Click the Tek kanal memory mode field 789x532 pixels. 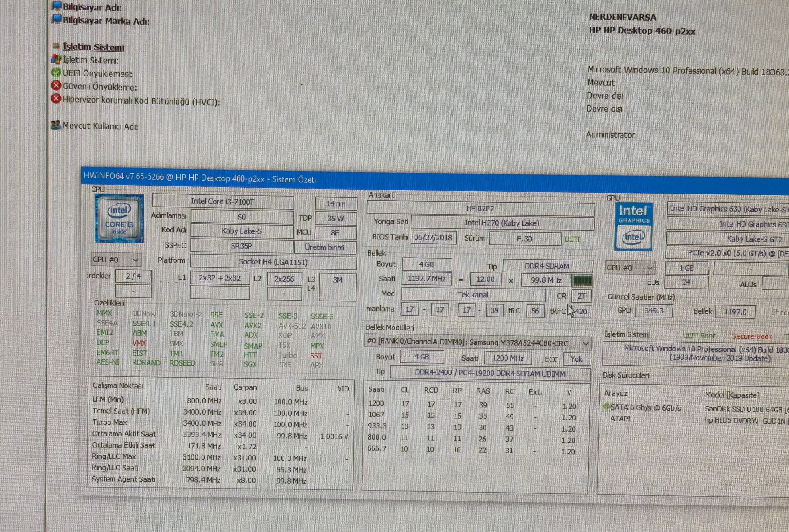[473, 295]
